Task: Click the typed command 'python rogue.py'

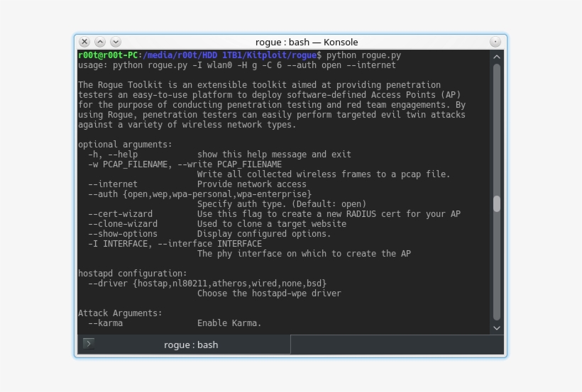Action: (363, 55)
